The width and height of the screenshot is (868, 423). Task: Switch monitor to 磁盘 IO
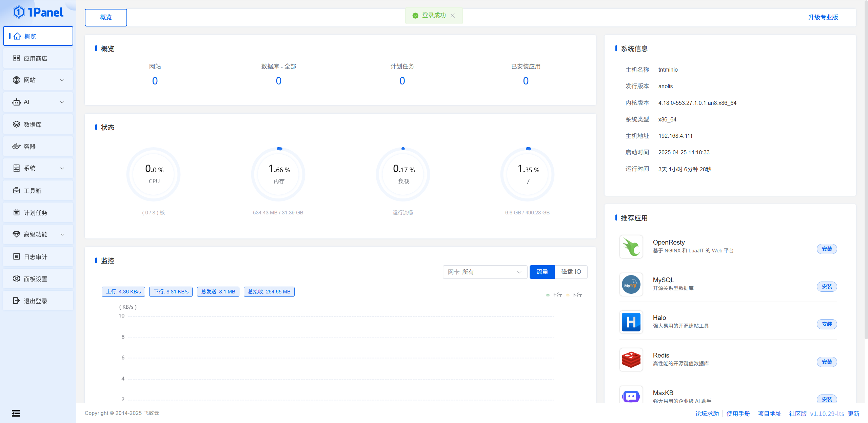571,272
